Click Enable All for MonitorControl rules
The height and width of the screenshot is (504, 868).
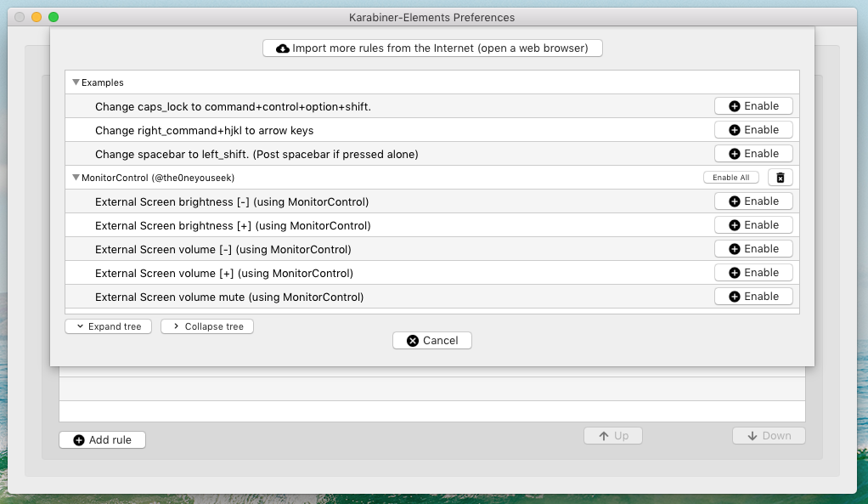[x=731, y=177]
